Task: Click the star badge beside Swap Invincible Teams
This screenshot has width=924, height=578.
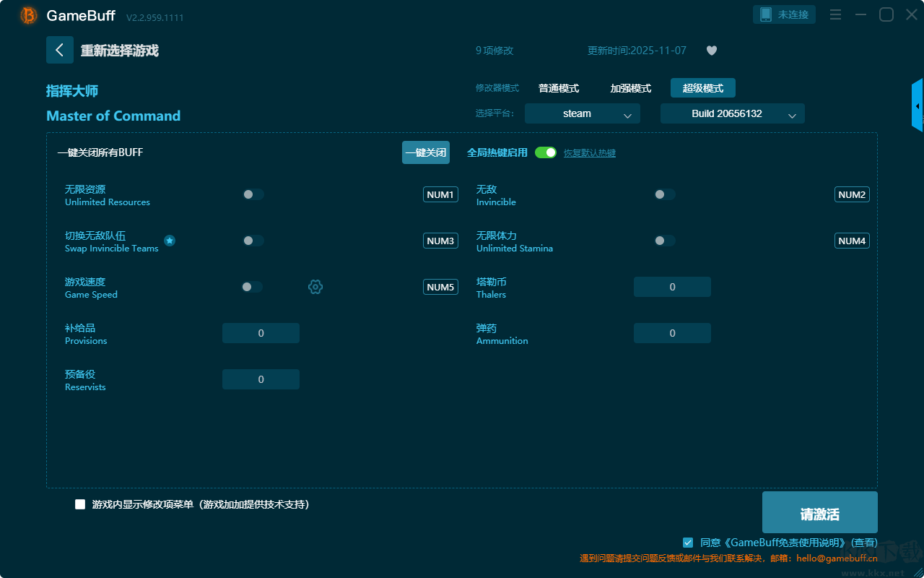Action: (x=170, y=241)
